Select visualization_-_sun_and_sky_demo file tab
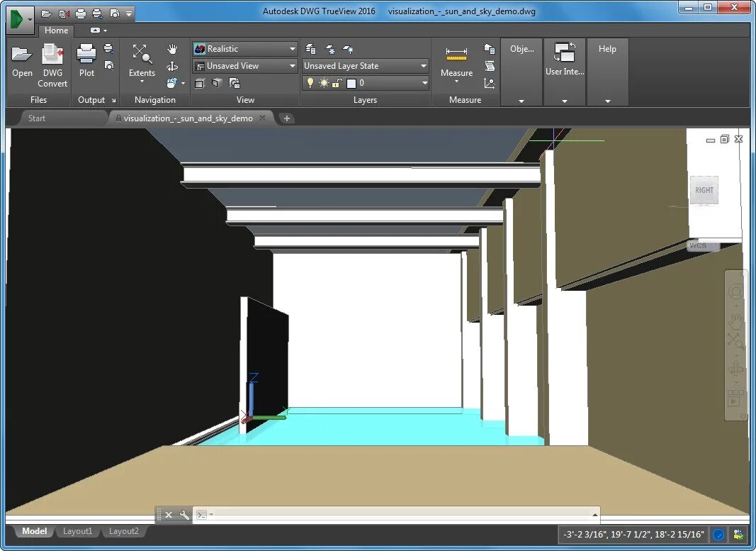 pyautogui.click(x=188, y=118)
